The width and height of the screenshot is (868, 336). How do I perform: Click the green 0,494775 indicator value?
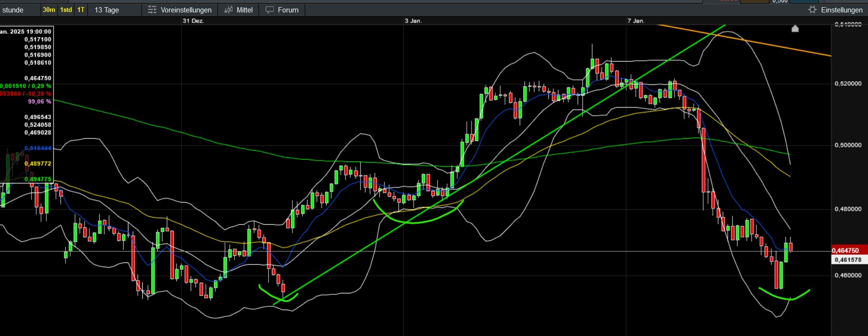pyautogui.click(x=38, y=179)
